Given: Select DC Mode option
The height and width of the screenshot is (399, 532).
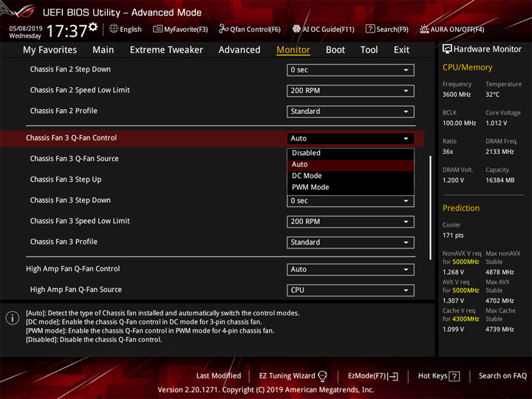Looking at the screenshot, I should [x=350, y=176].
